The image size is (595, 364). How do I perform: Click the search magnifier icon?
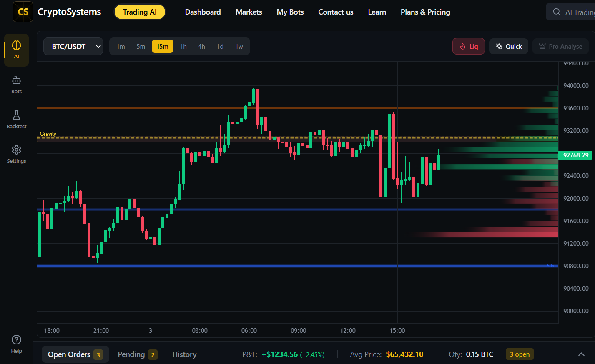coord(557,12)
